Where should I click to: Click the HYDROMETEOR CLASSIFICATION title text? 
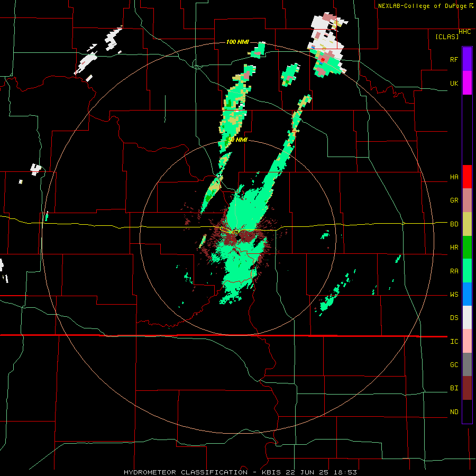pos(186,472)
